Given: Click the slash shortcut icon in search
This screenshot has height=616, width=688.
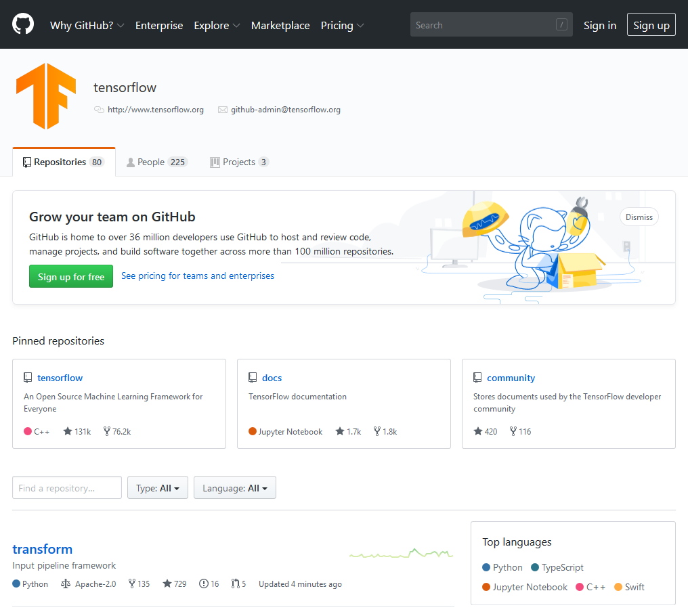Looking at the screenshot, I should point(561,24).
